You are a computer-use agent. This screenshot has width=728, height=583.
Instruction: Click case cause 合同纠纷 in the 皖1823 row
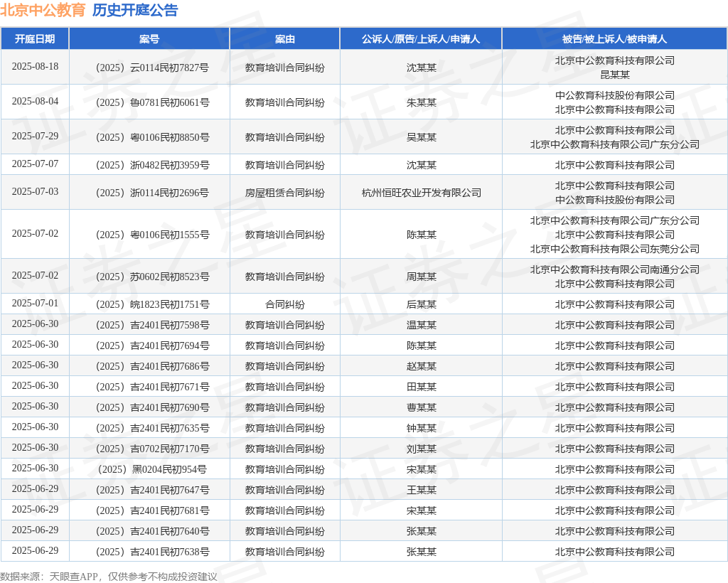284,304
